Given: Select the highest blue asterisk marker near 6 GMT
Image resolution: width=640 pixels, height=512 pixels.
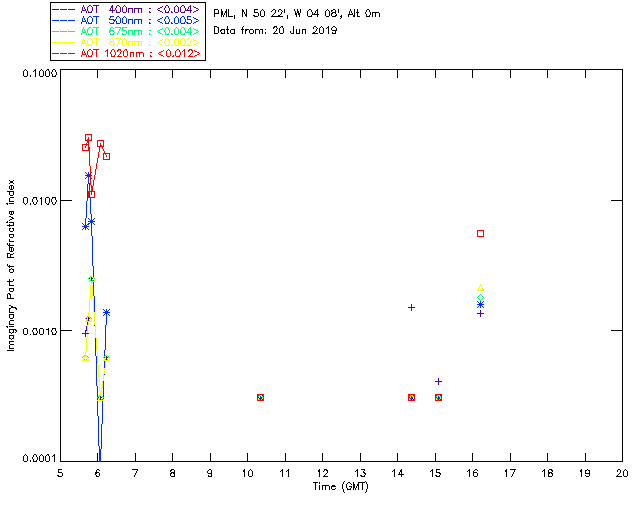Looking at the screenshot, I should pos(88,176).
